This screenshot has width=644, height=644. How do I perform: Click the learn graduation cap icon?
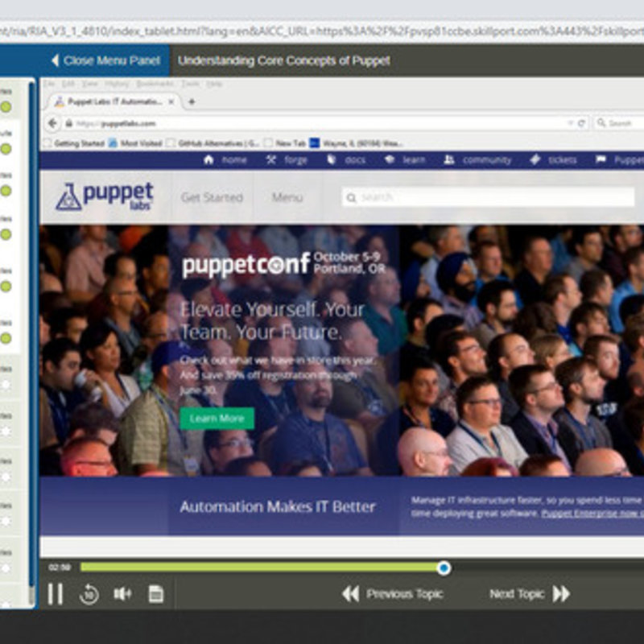click(390, 159)
